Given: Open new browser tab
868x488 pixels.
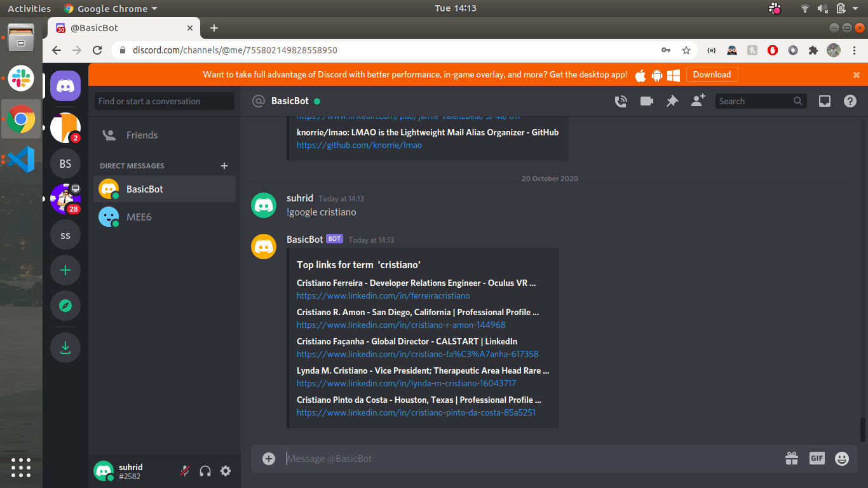Looking at the screenshot, I should (x=214, y=28).
